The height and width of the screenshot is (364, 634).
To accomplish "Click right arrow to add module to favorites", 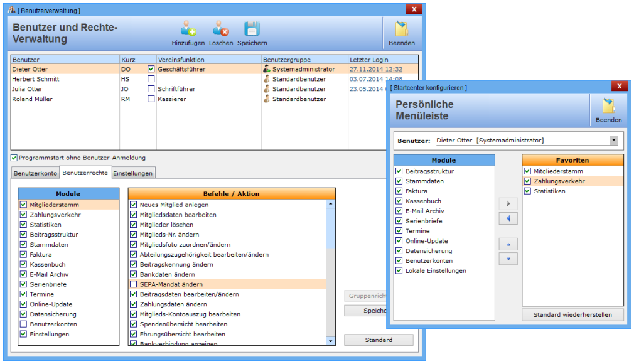I will tap(508, 203).
